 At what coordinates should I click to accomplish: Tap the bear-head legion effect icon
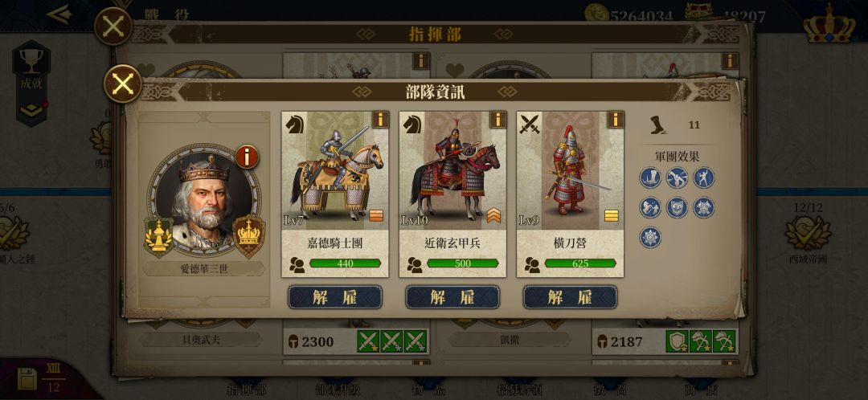(677, 207)
